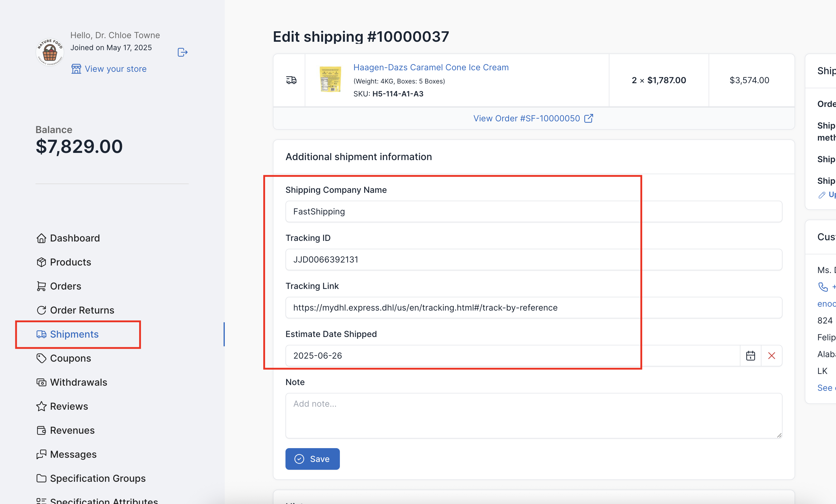
Task: Open the View your store link
Action: click(115, 69)
